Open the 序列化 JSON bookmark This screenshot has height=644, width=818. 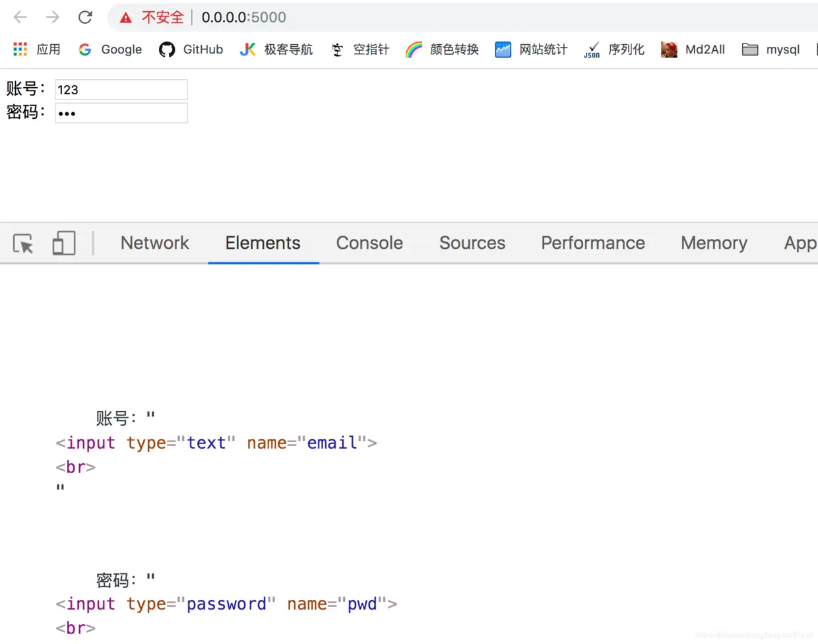614,49
